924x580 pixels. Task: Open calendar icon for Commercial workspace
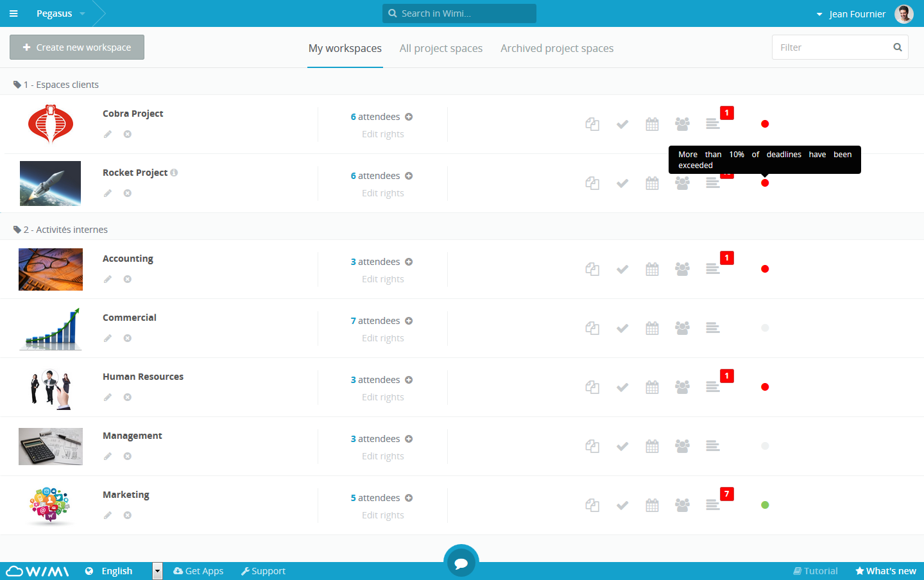(652, 328)
